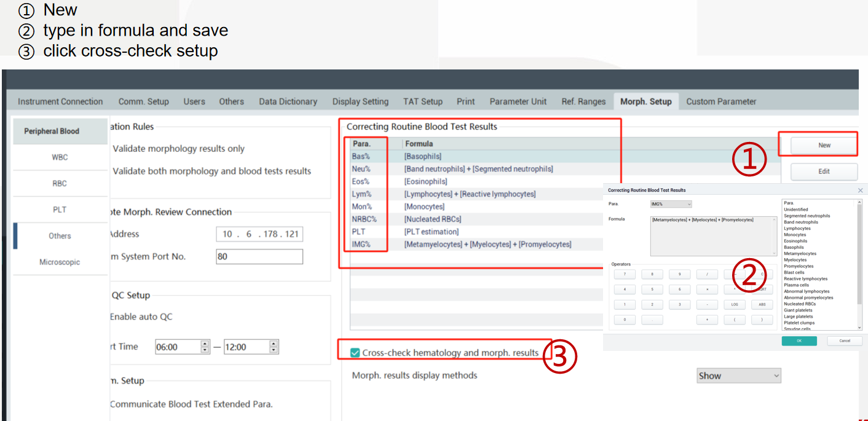The width and height of the screenshot is (868, 421).
Task: Enable cross-check hematology and morph. results
Action: (x=355, y=353)
